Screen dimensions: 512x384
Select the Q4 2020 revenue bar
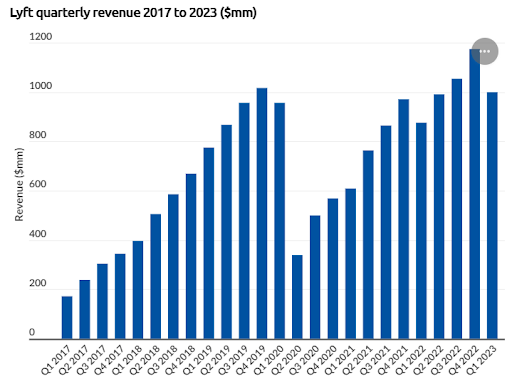tap(333, 269)
